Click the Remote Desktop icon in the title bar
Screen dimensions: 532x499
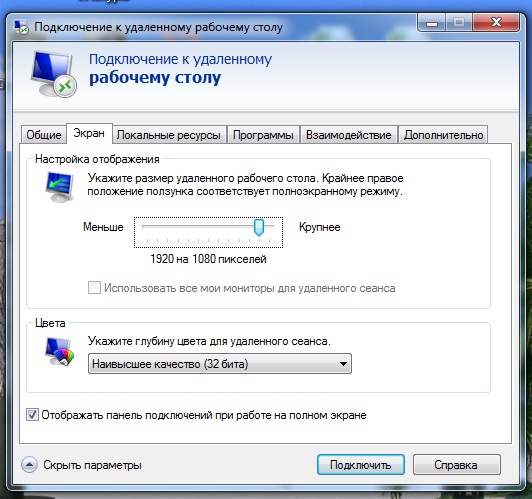tap(21, 27)
